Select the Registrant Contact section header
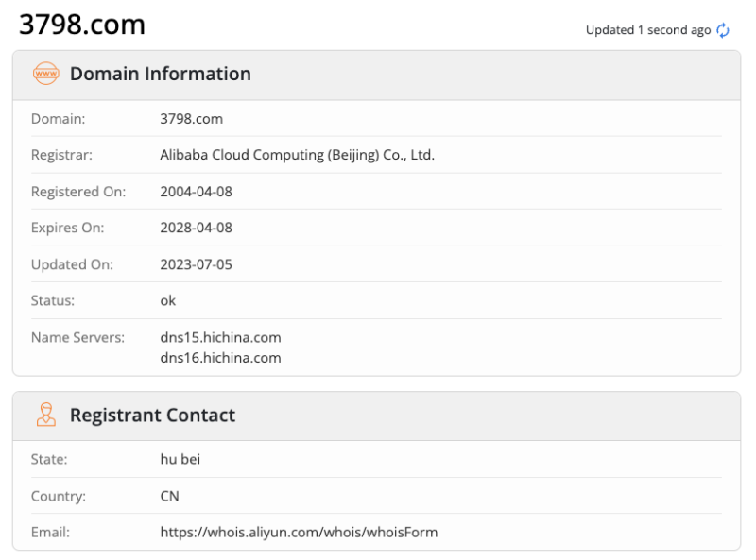The height and width of the screenshot is (560, 756). pos(152,416)
